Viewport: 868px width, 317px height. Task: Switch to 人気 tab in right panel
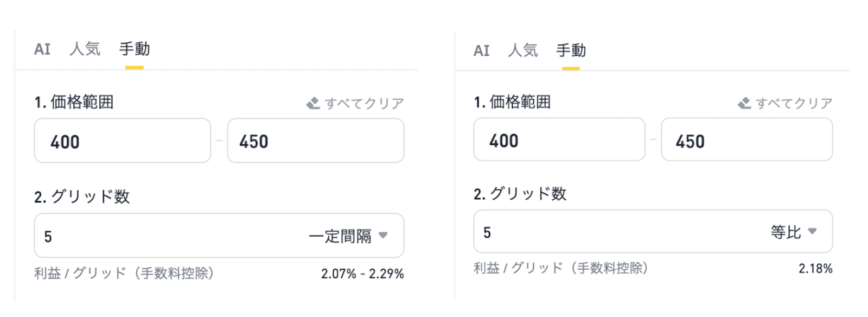pyautogui.click(x=523, y=51)
